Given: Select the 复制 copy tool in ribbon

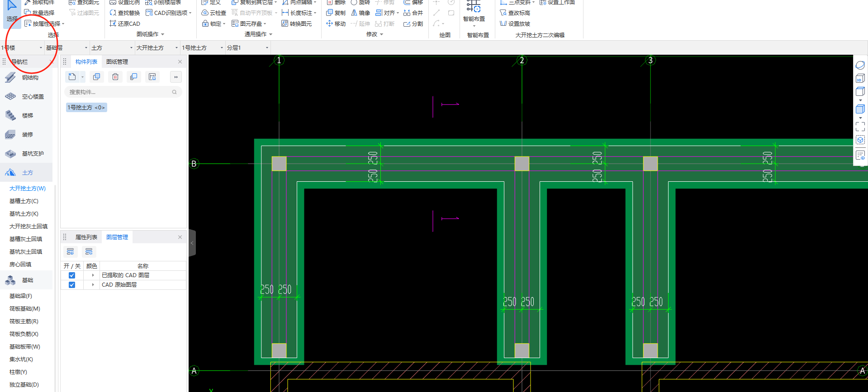Looking at the screenshot, I should [336, 13].
